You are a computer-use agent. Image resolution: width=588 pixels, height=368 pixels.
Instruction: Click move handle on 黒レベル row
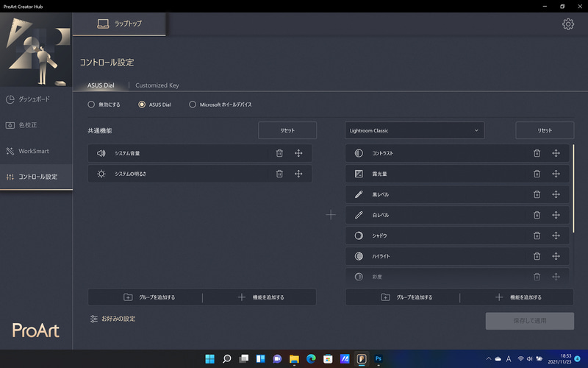pyautogui.click(x=556, y=194)
